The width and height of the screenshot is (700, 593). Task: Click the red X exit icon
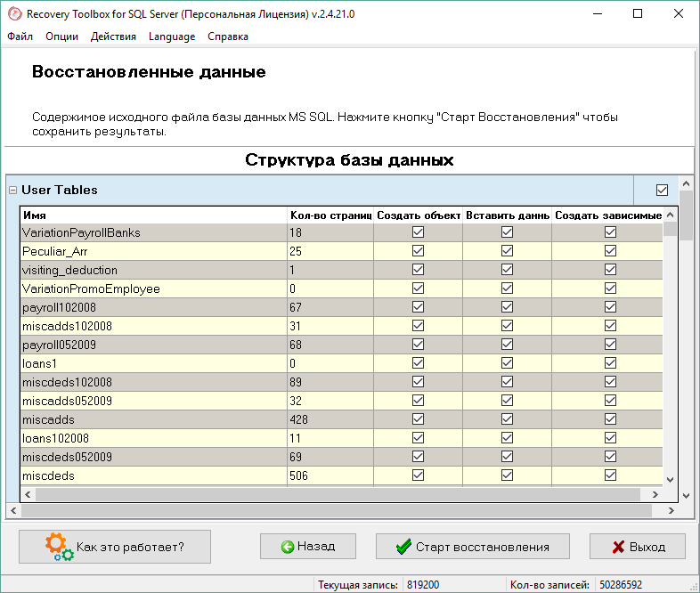click(x=618, y=547)
